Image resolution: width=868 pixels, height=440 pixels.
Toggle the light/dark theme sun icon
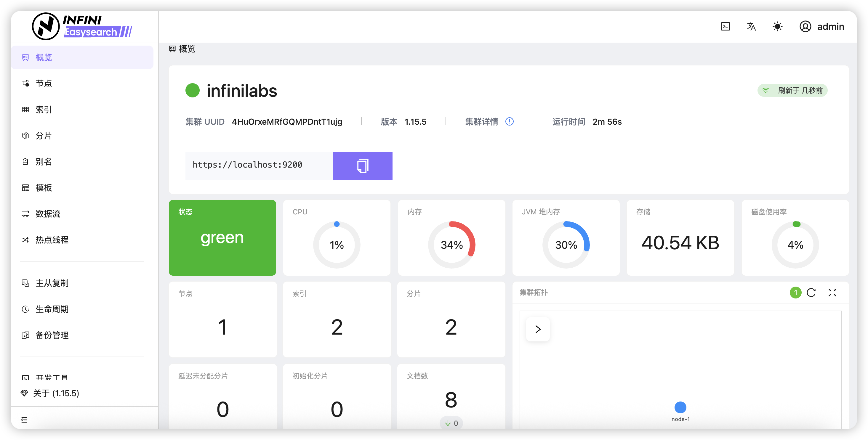[x=777, y=26]
